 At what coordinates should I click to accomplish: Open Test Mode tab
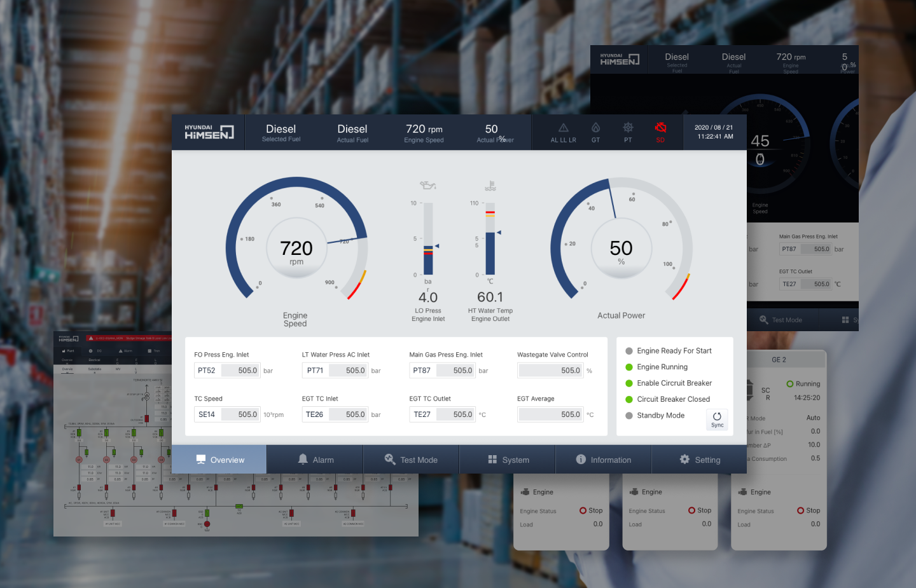411,460
